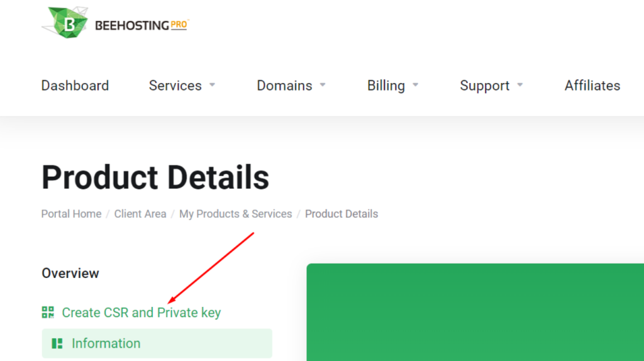Open the Support menu label
The width and height of the screenshot is (644, 361).
(x=484, y=86)
